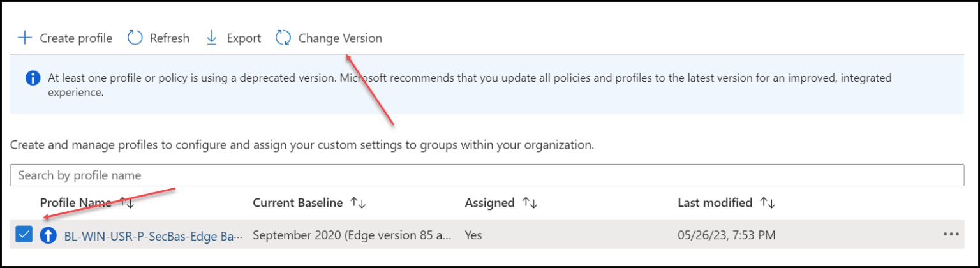The width and height of the screenshot is (980, 268).
Task: Click the 05/26/23 last modified cell
Action: point(727,235)
